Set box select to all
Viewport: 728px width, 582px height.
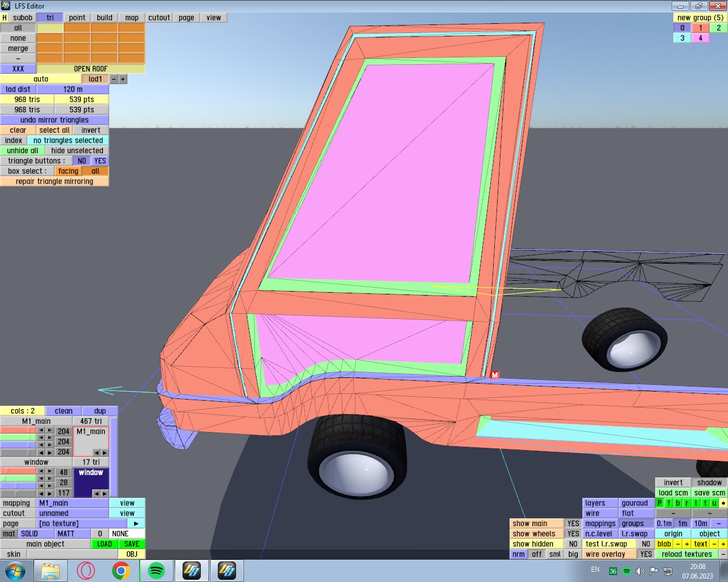[96, 171]
